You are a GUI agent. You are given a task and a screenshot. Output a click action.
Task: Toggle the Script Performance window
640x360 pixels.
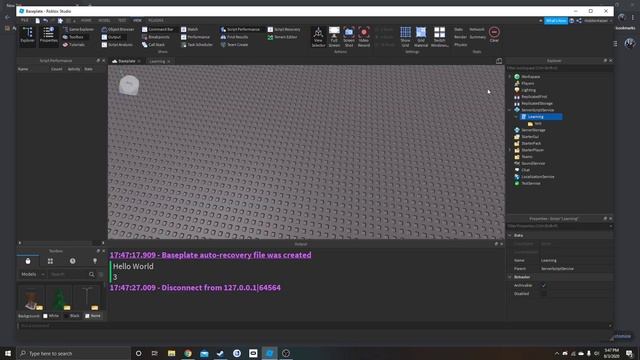[x=240, y=29]
